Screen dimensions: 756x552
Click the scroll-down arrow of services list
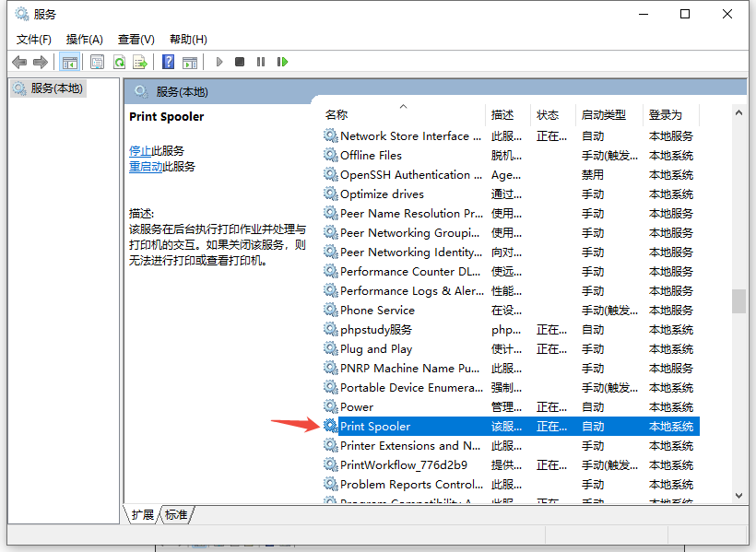pyautogui.click(x=738, y=495)
